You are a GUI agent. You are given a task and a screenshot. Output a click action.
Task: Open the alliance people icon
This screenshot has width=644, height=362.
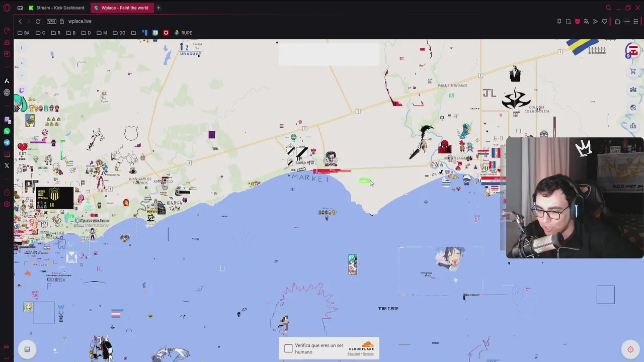(633, 89)
